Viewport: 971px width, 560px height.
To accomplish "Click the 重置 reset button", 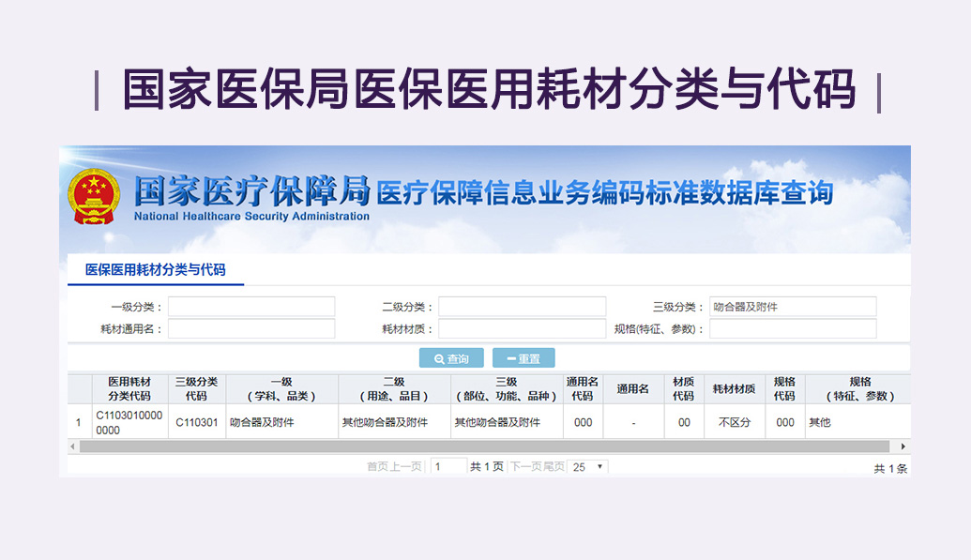I will (523, 358).
